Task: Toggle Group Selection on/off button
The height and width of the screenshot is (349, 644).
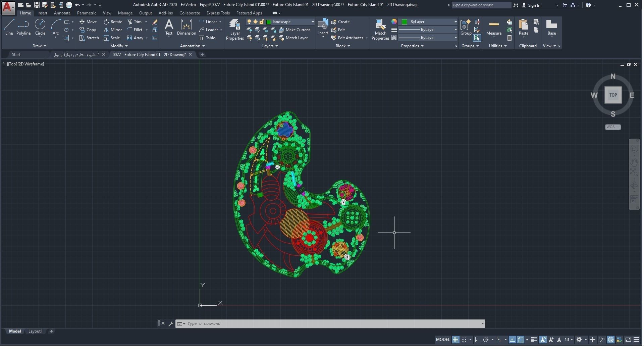Action: [x=477, y=38]
